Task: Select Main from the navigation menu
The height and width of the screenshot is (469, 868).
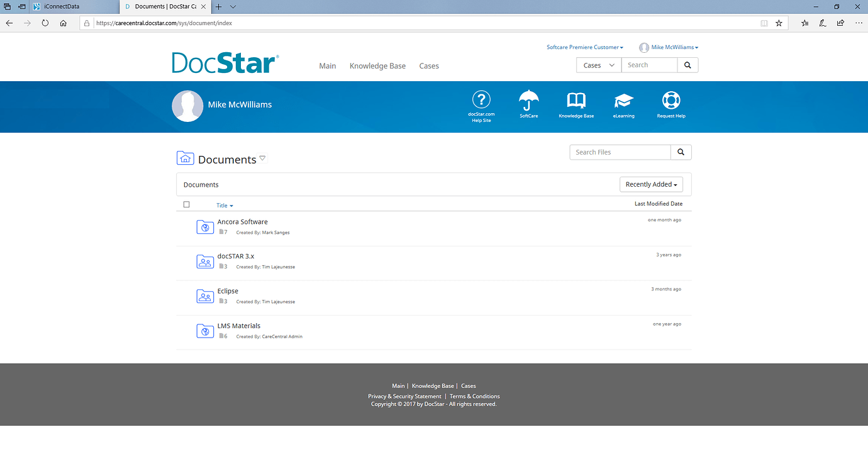Action: [327, 65]
